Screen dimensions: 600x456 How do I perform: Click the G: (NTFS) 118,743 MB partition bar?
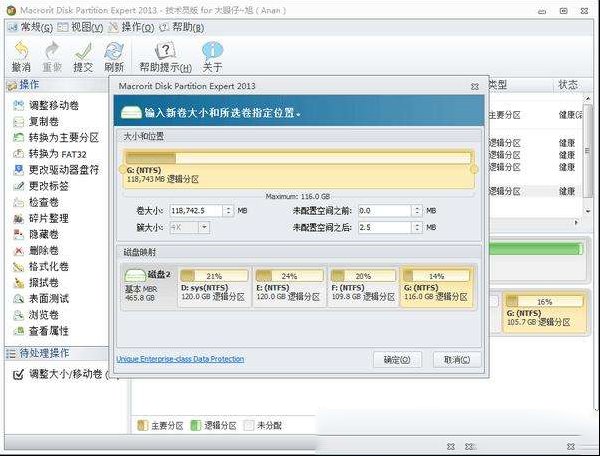click(298, 169)
